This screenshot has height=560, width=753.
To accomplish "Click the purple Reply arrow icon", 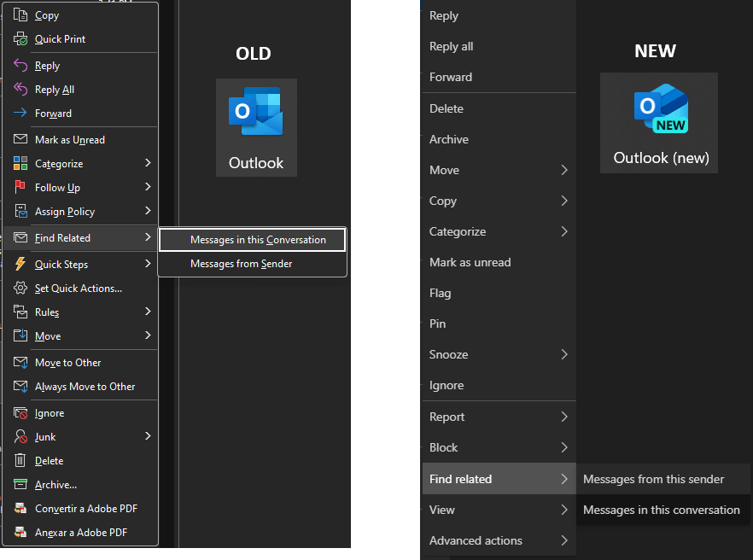I will (x=20, y=66).
